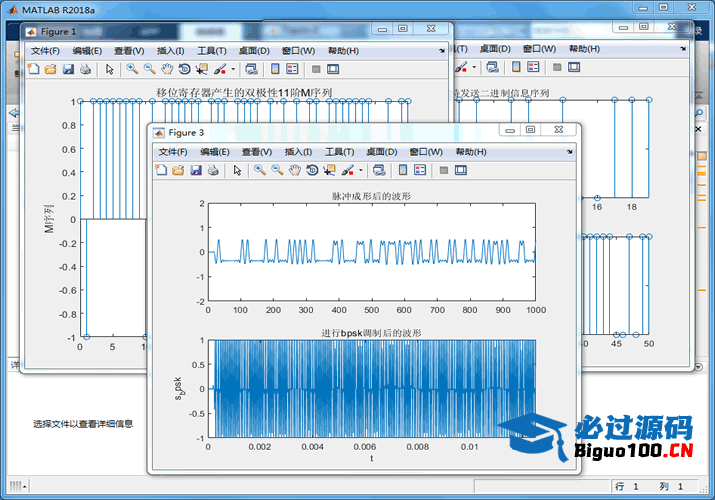Click Link Plot icon in Figure 3 toolbar
The width and height of the screenshot is (715, 500).
point(378,170)
